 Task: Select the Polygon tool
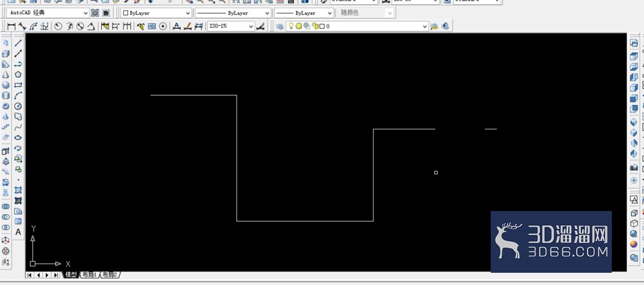[18, 74]
